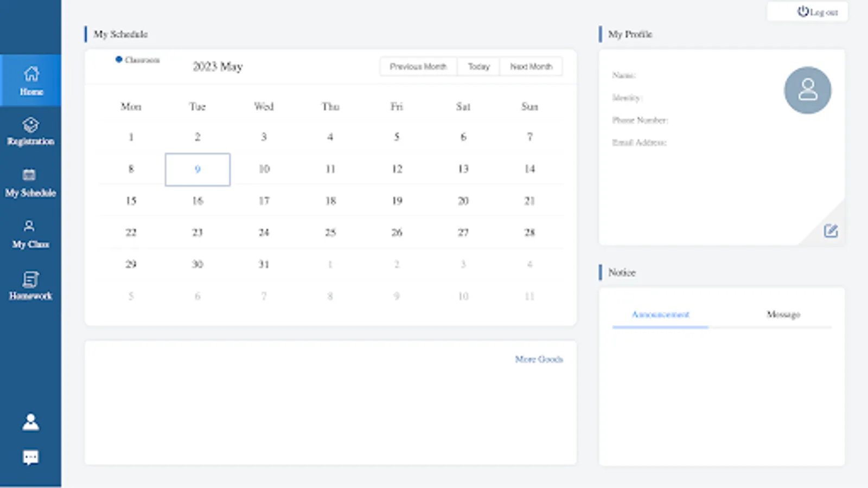Switch to the Announcement tab
Viewport: 868px width, 488px height.
point(660,314)
